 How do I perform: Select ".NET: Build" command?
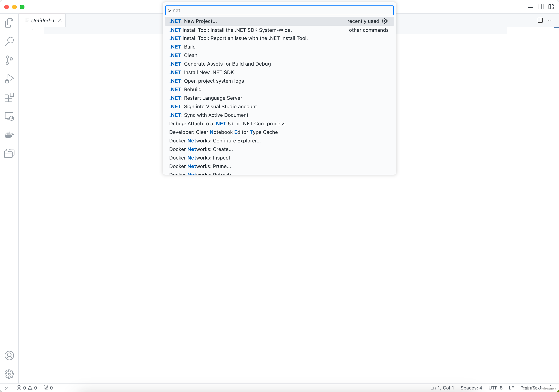tap(183, 47)
